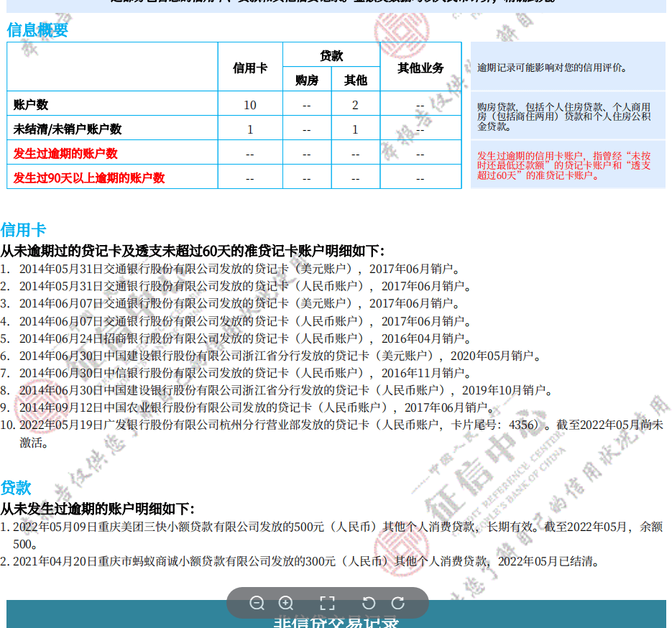The height and width of the screenshot is (628, 672).
Task: Click the credit card account count value 10
Action: click(250, 105)
